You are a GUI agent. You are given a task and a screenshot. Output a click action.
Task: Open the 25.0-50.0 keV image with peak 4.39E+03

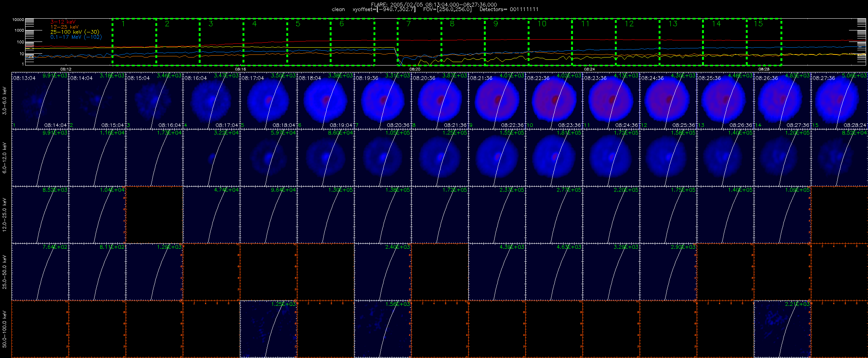tap(497, 272)
